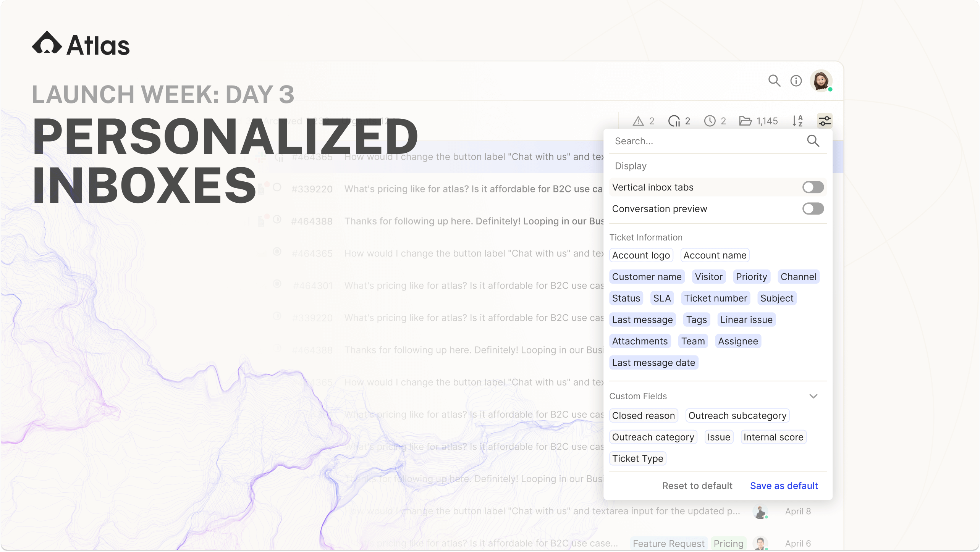Viewport: 980px width, 552px height.
Task: Deselect the Team chip
Action: point(693,341)
